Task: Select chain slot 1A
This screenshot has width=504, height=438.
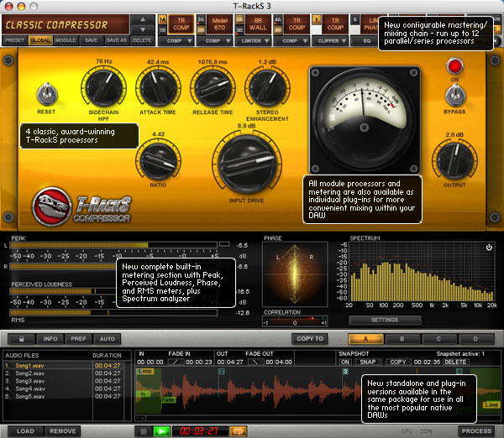Action: click(x=162, y=20)
